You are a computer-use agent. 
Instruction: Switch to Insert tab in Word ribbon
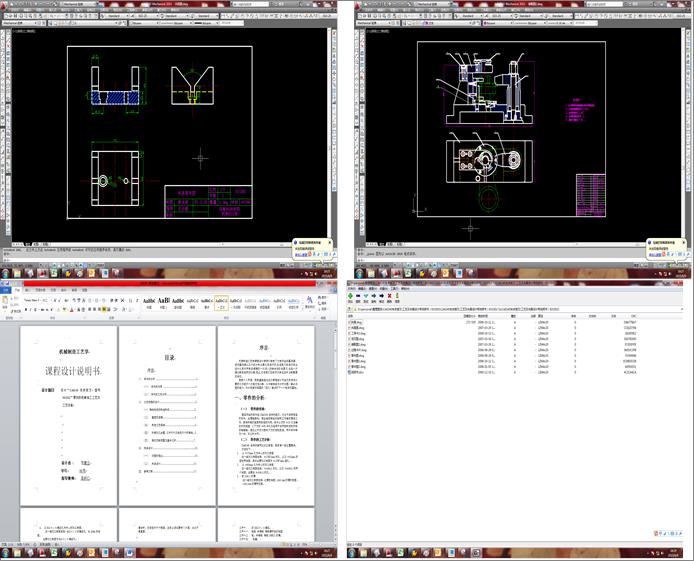coord(27,290)
